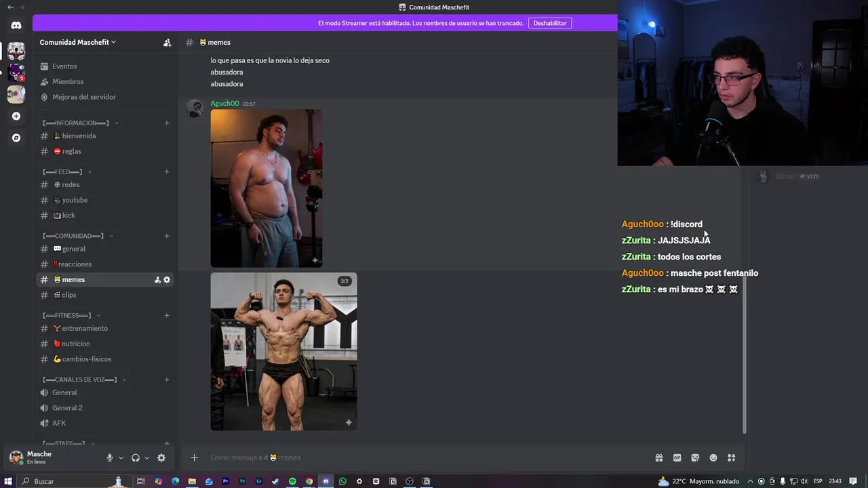Screen dimensions: 868x488
Task: Click the add a server plus icon
Action: point(16,116)
